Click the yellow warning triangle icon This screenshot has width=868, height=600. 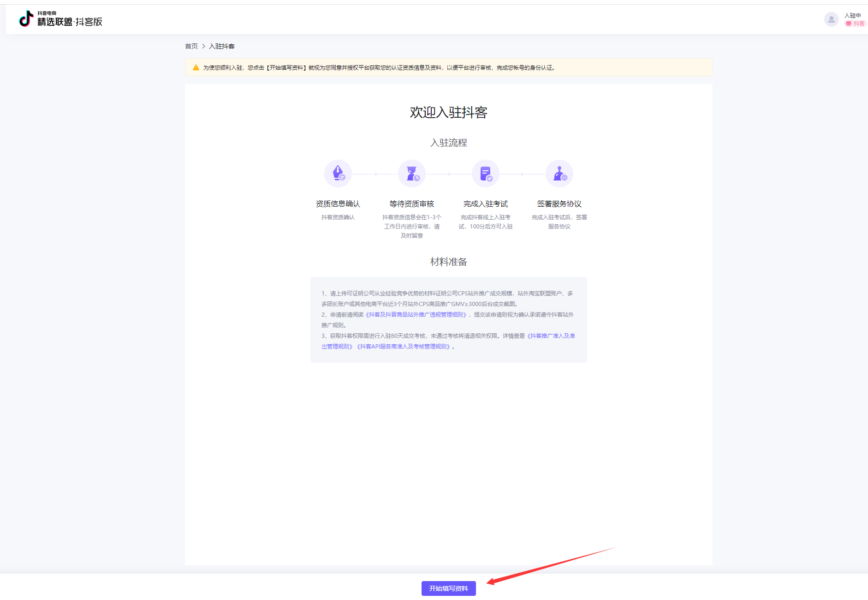[196, 67]
